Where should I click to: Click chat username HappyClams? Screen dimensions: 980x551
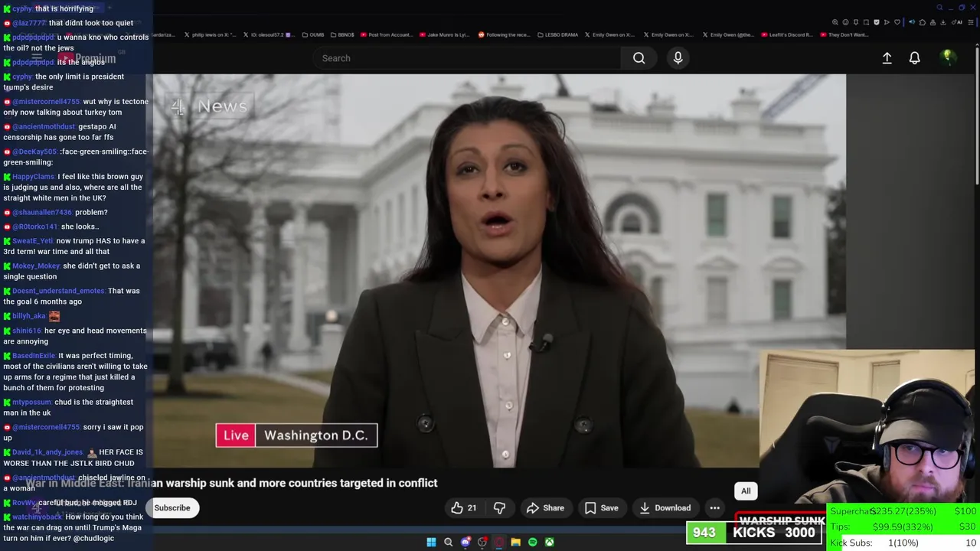[33, 177]
